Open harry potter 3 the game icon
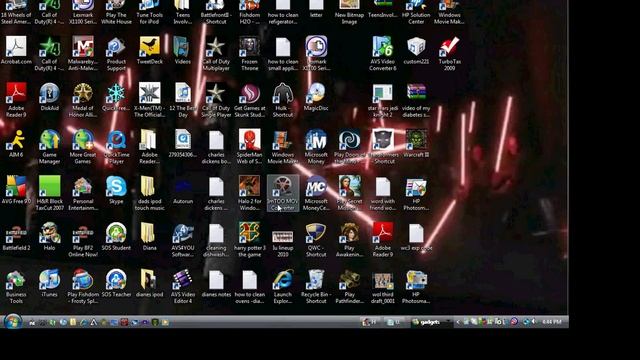Viewport: 640px width, 360px height. click(x=249, y=239)
